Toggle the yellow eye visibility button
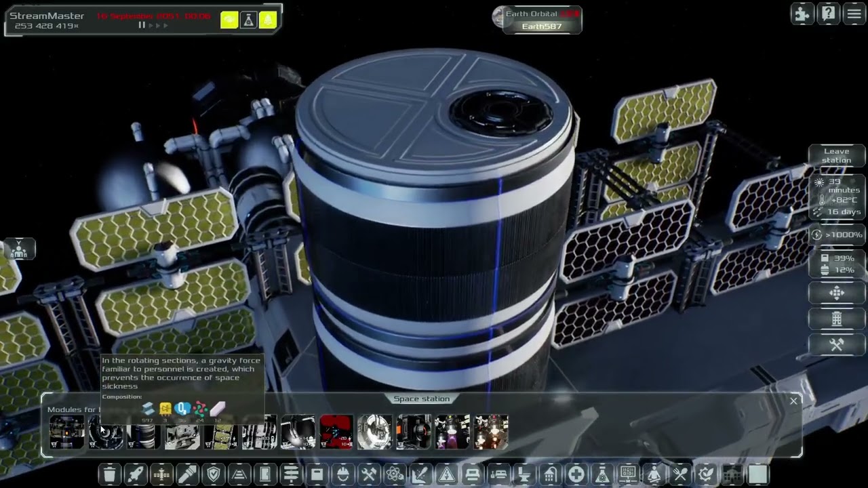Image resolution: width=868 pixels, height=488 pixels. 229,20
